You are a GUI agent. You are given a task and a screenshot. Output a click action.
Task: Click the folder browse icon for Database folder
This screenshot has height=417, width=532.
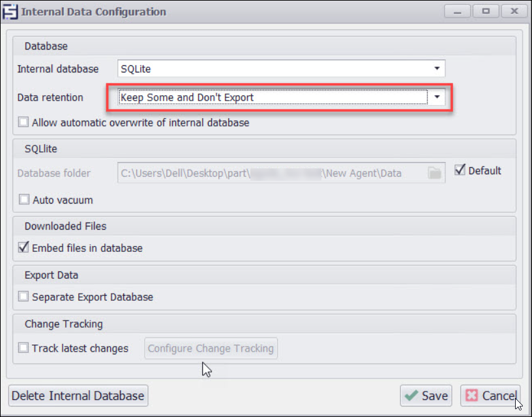point(435,173)
